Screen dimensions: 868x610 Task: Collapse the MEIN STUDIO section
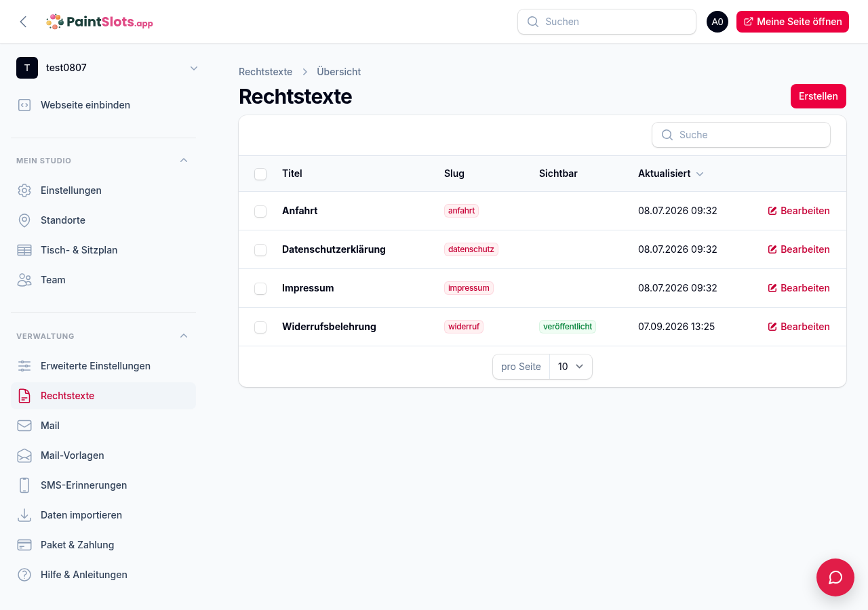tap(183, 161)
